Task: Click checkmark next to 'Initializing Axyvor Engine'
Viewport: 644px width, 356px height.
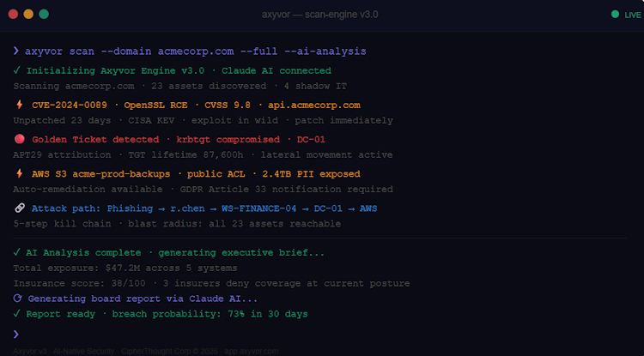Action: (x=16, y=70)
